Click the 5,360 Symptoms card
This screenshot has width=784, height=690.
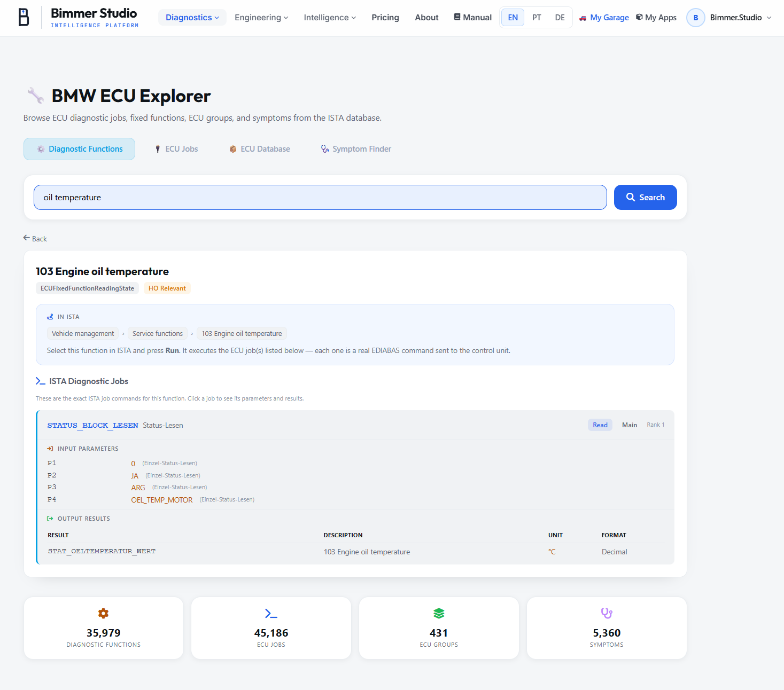point(607,628)
